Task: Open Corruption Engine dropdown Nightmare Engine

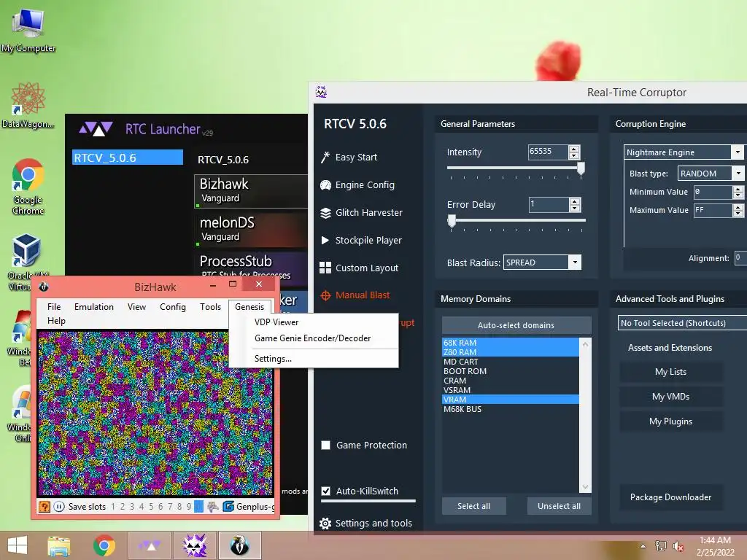Action: pyautogui.click(x=683, y=152)
